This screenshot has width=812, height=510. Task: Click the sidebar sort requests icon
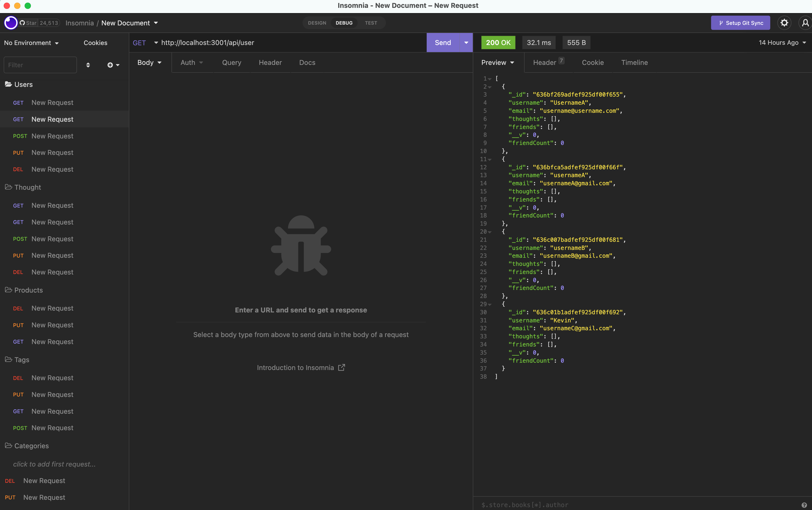[x=88, y=65]
